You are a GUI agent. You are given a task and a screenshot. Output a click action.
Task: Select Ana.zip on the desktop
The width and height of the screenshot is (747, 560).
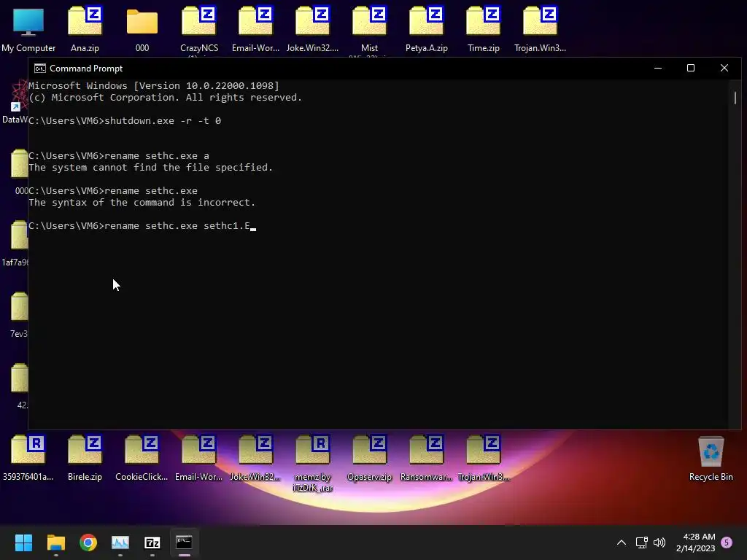pyautogui.click(x=85, y=29)
